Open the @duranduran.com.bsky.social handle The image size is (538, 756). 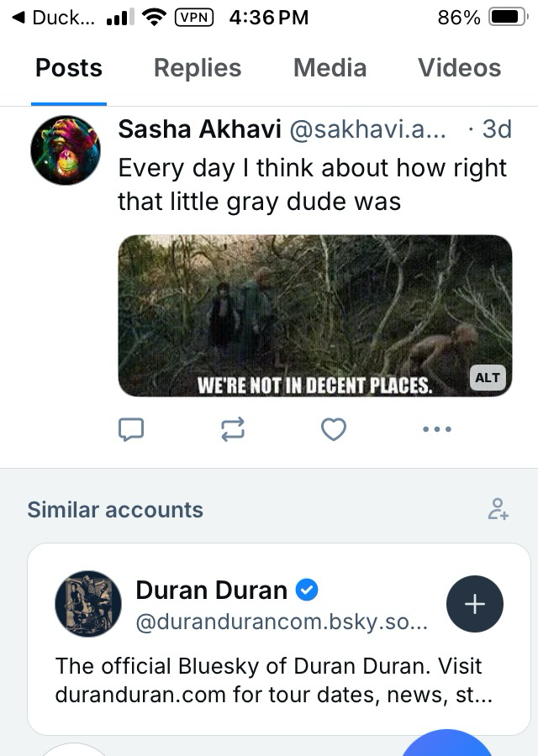coord(282,623)
